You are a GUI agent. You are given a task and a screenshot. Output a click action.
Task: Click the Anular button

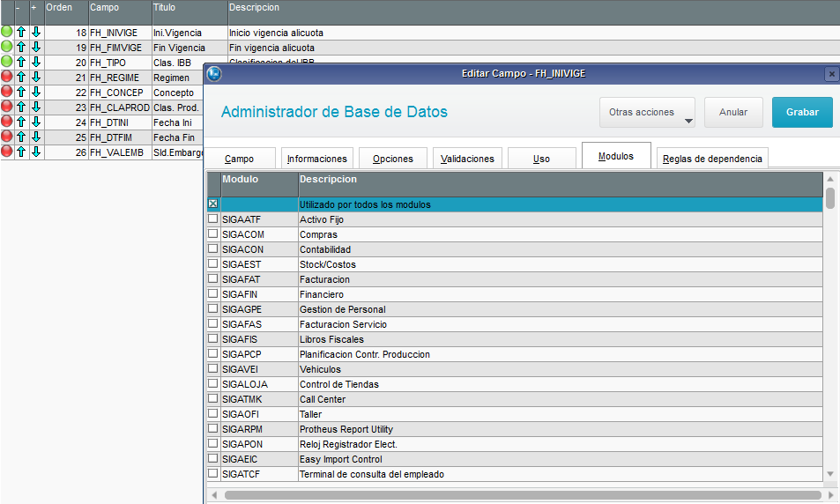pyautogui.click(x=733, y=112)
